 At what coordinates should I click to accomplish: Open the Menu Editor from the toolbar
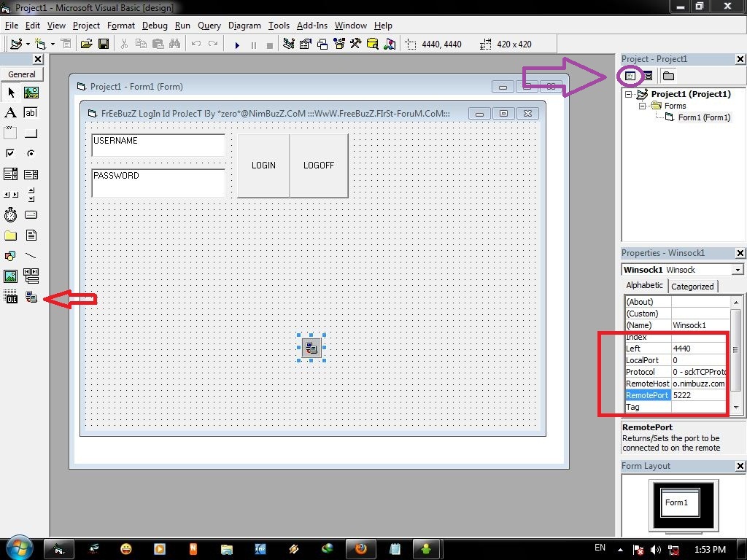66,44
